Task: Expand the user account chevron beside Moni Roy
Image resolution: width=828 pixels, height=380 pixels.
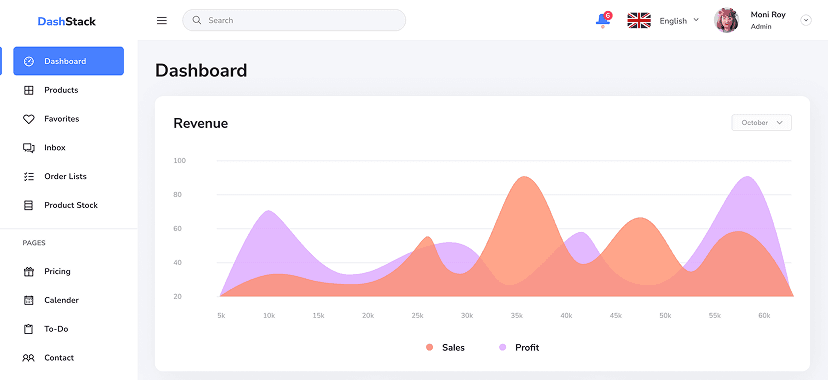Action: pos(805,21)
